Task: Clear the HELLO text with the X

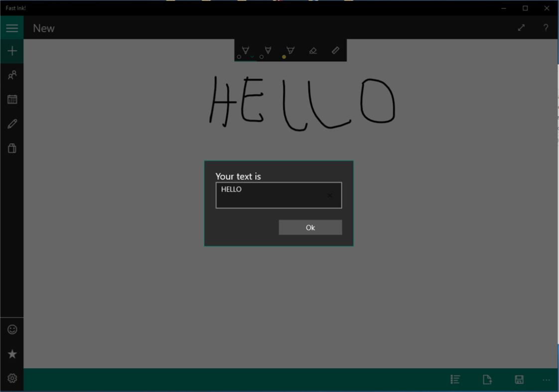Action: [x=330, y=195]
